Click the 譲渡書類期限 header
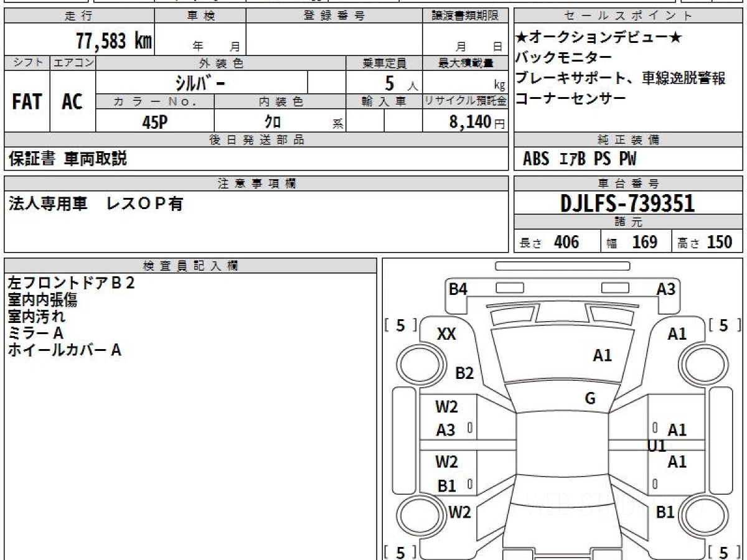The image size is (747, 560). [465, 16]
